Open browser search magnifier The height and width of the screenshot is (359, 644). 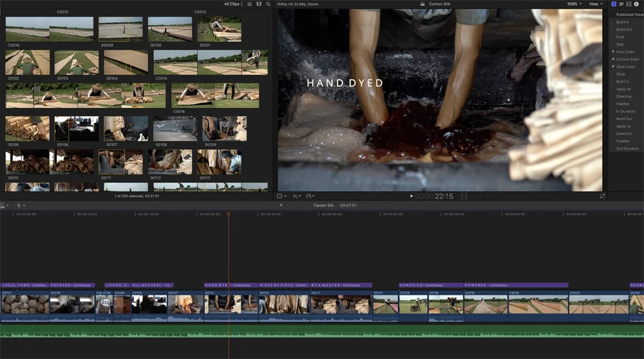point(268,4)
